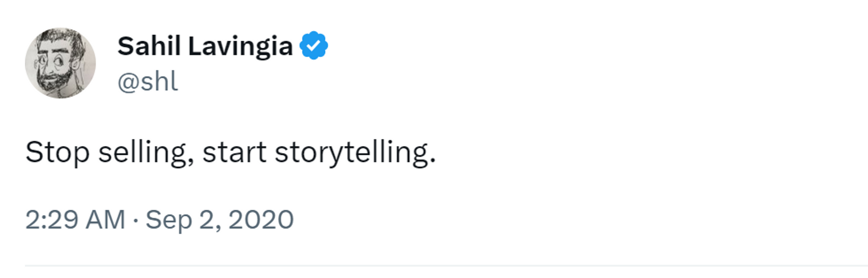Open Sahil Lavingia's sketch profile picture

pos(60,63)
